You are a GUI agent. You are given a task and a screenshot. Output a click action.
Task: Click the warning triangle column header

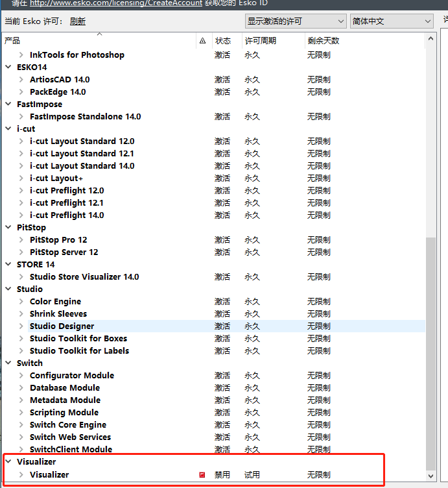202,41
